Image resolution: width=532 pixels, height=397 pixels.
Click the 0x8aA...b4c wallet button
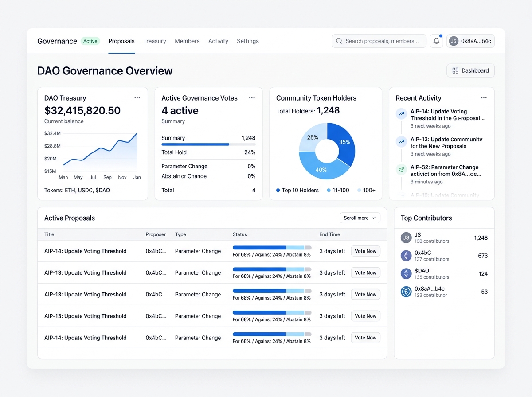click(470, 41)
